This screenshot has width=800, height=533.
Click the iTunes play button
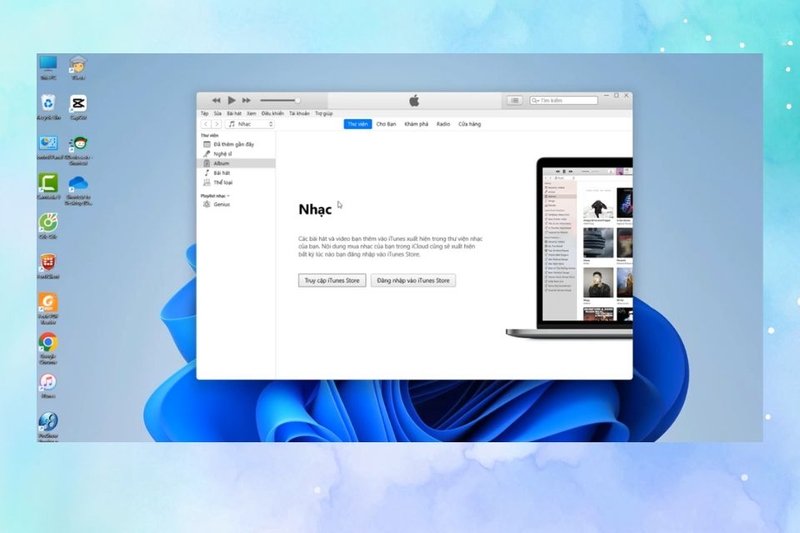232,100
